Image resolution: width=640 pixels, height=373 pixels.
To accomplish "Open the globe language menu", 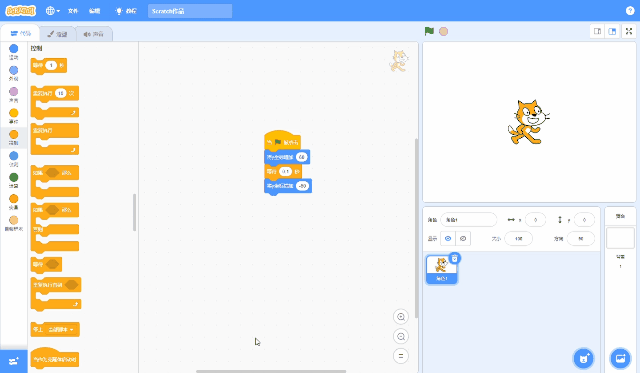I will 53,11.
